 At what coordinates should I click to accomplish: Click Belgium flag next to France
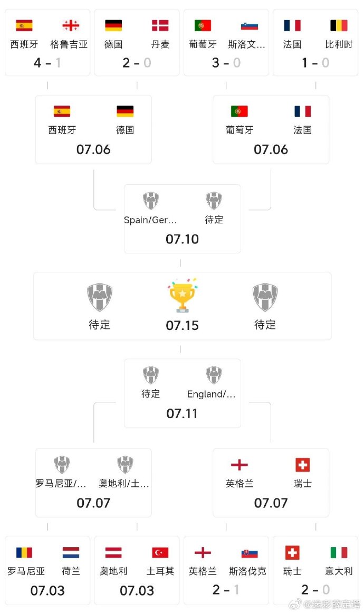click(339, 25)
